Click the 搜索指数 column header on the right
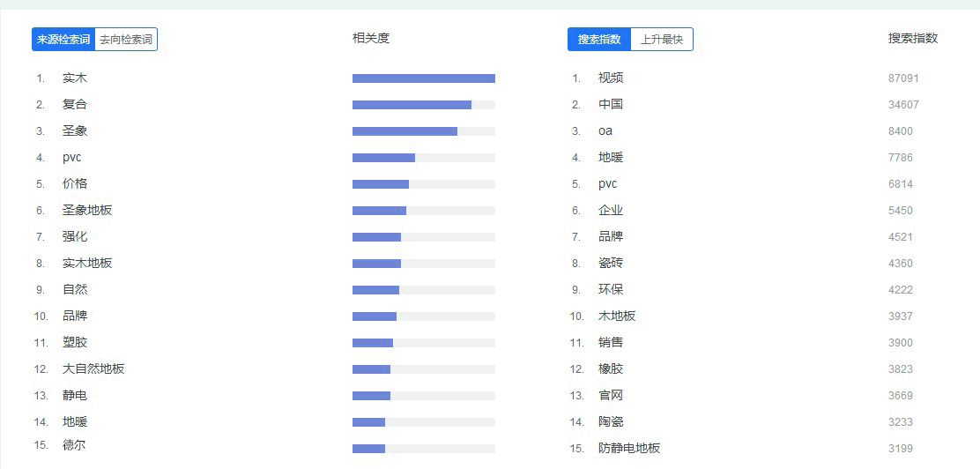 tap(913, 39)
